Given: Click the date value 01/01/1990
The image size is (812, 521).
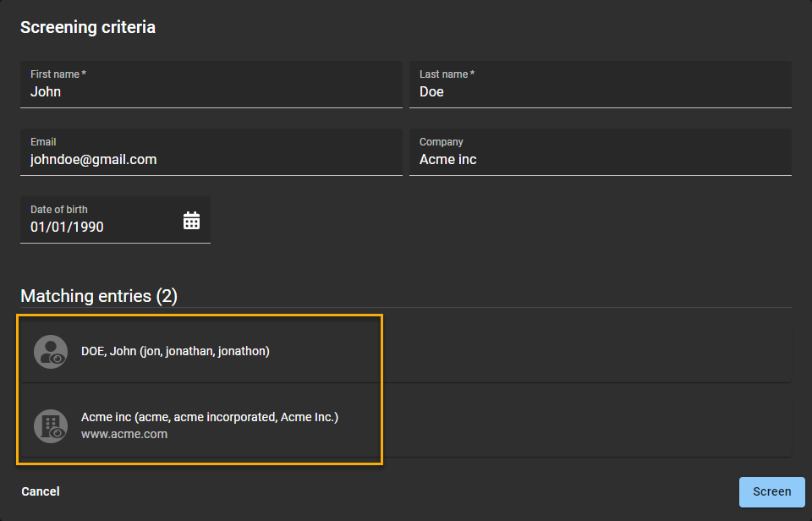Looking at the screenshot, I should (68, 228).
